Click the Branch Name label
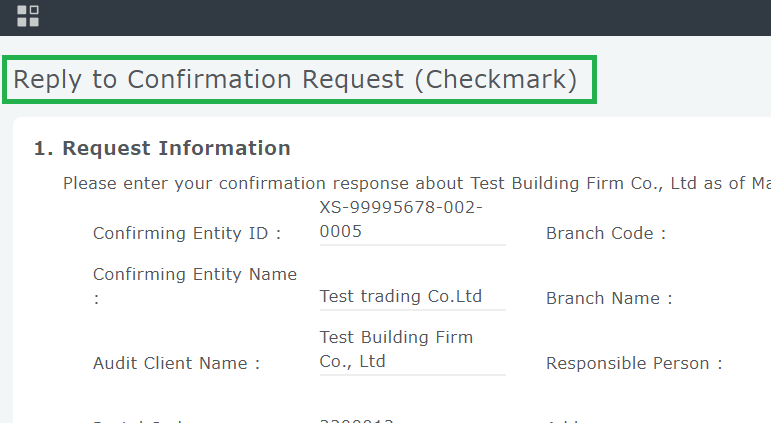The height and width of the screenshot is (423, 771). (609, 298)
